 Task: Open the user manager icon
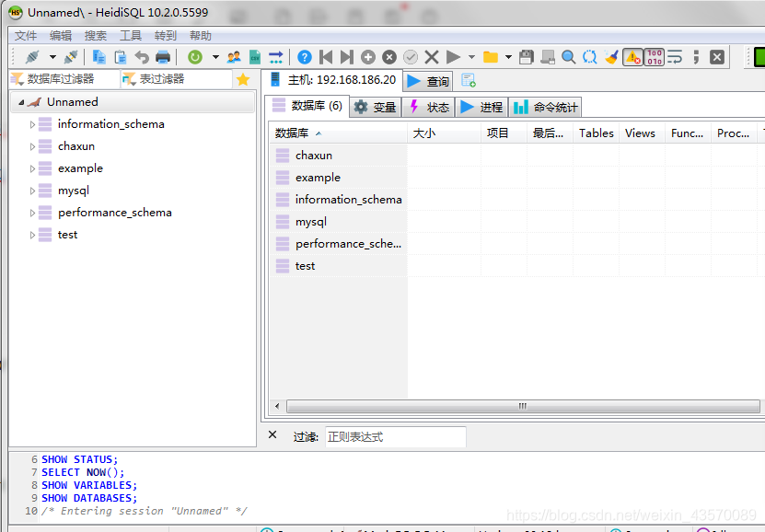point(234,57)
